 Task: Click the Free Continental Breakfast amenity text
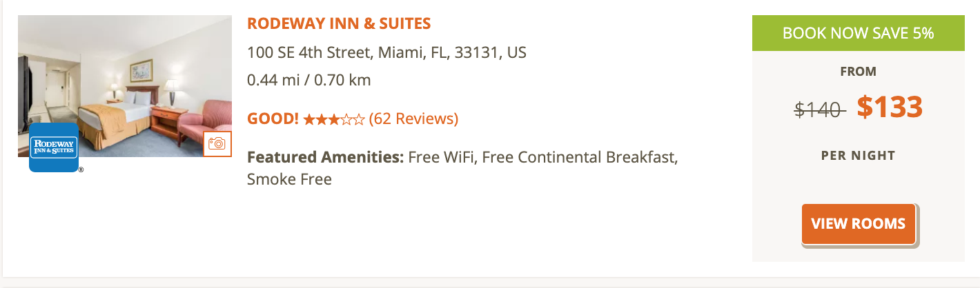point(580,157)
